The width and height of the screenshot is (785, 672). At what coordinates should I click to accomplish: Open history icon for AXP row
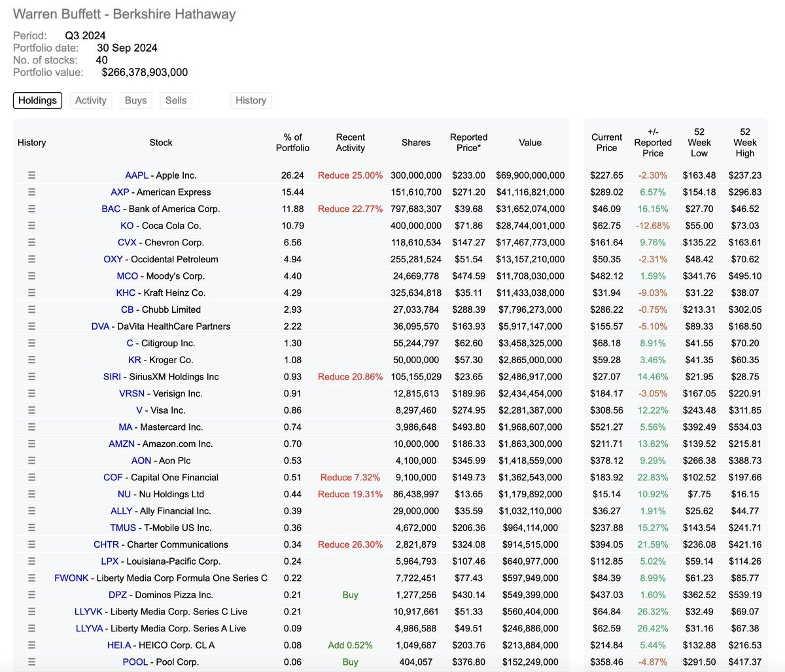(31, 192)
